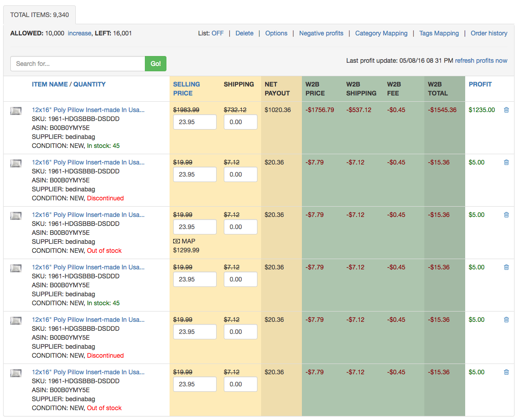Sort by ITEM NAME column header
Viewport: 519px width, 420px height.
[50, 84]
